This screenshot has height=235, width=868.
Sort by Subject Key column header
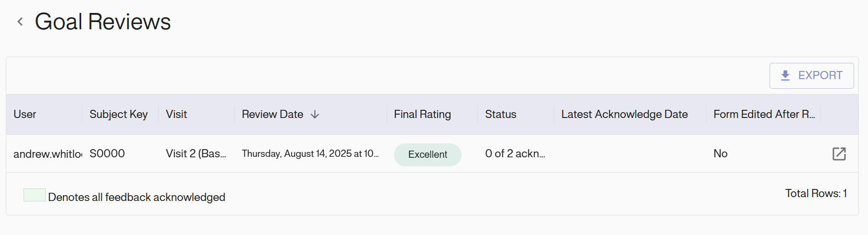118,115
